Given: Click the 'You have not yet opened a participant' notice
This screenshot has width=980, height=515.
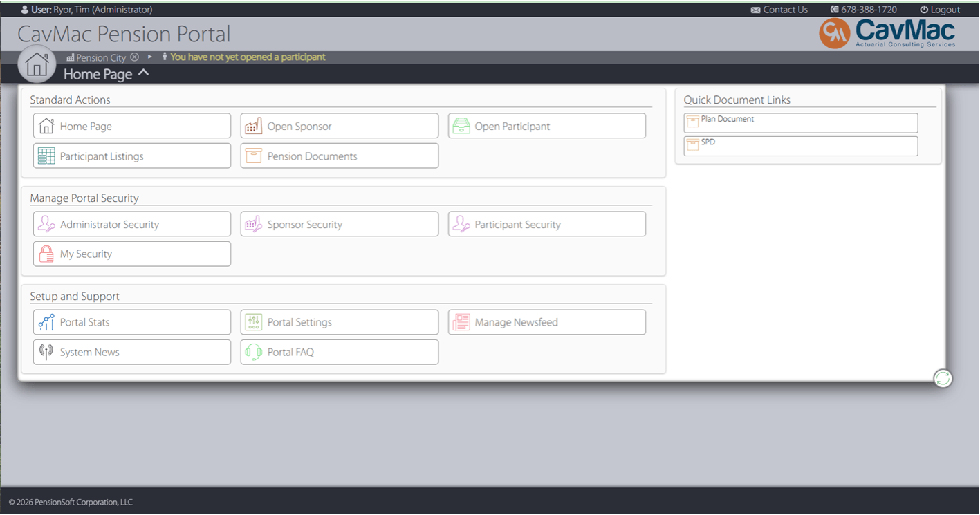Looking at the screenshot, I should pyautogui.click(x=248, y=57).
